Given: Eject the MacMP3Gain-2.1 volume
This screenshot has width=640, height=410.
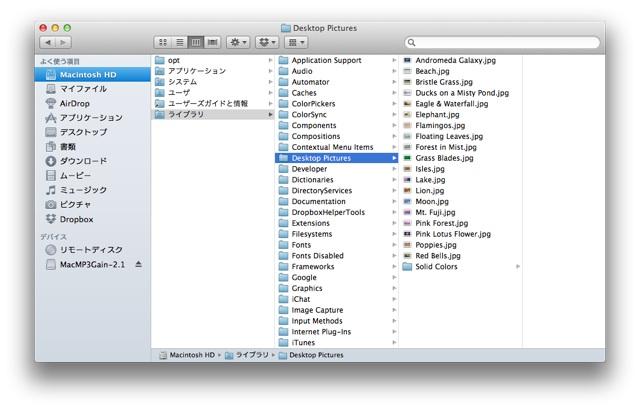Looking at the screenshot, I should (139, 264).
